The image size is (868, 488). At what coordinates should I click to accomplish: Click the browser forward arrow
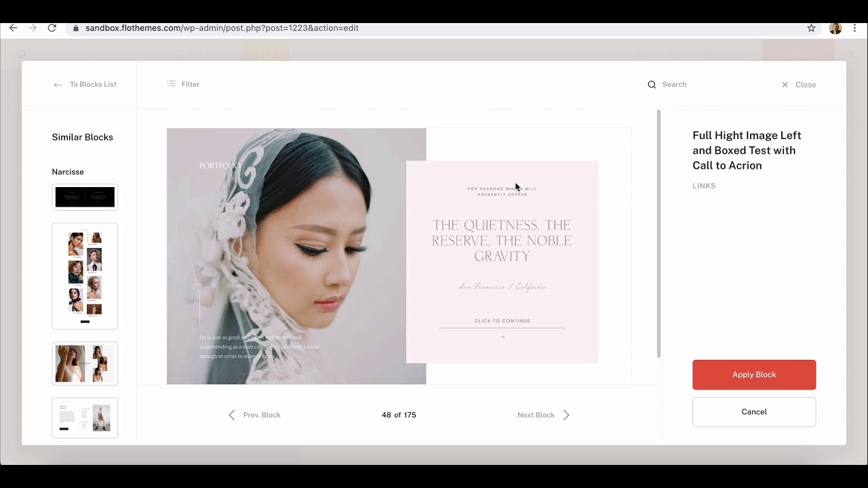point(33,28)
